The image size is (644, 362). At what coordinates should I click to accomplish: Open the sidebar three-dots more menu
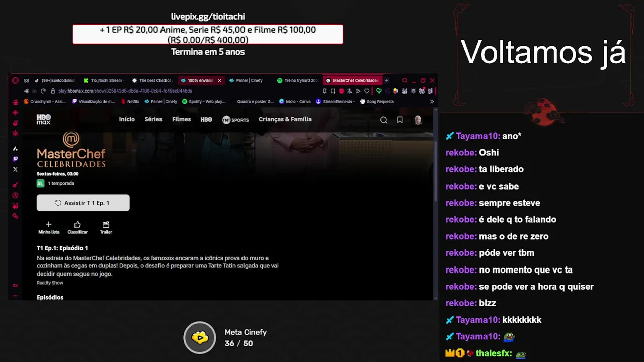[15, 295]
